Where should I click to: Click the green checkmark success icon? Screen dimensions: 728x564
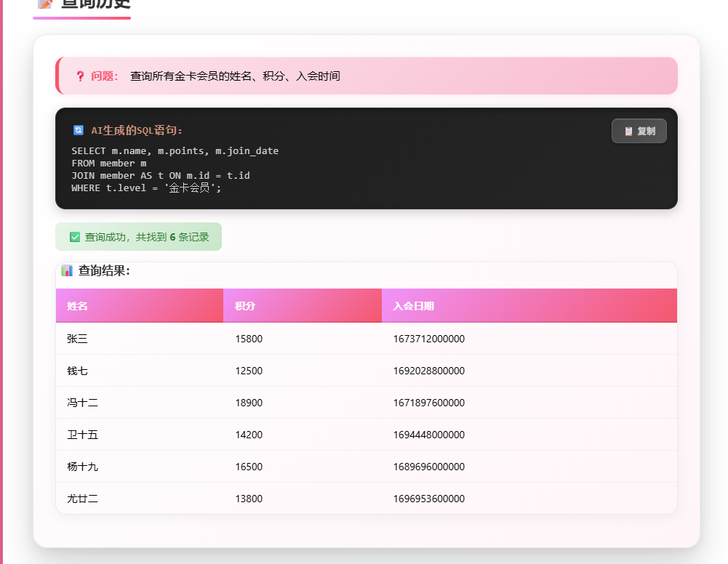coord(75,237)
